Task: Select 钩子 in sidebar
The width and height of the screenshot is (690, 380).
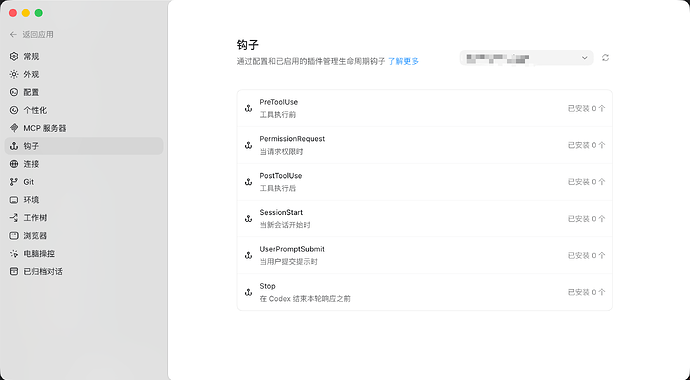Action: pos(84,146)
